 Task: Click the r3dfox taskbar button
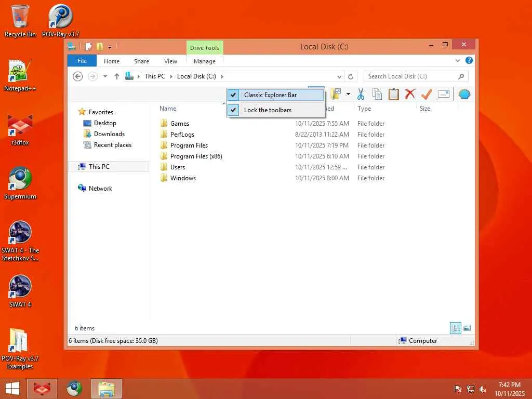(x=42, y=389)
